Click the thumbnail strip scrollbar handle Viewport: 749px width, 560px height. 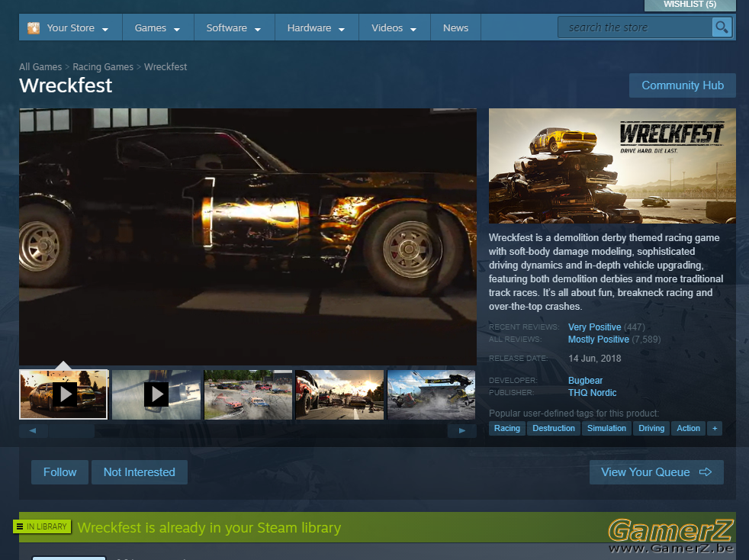(71, 431)
